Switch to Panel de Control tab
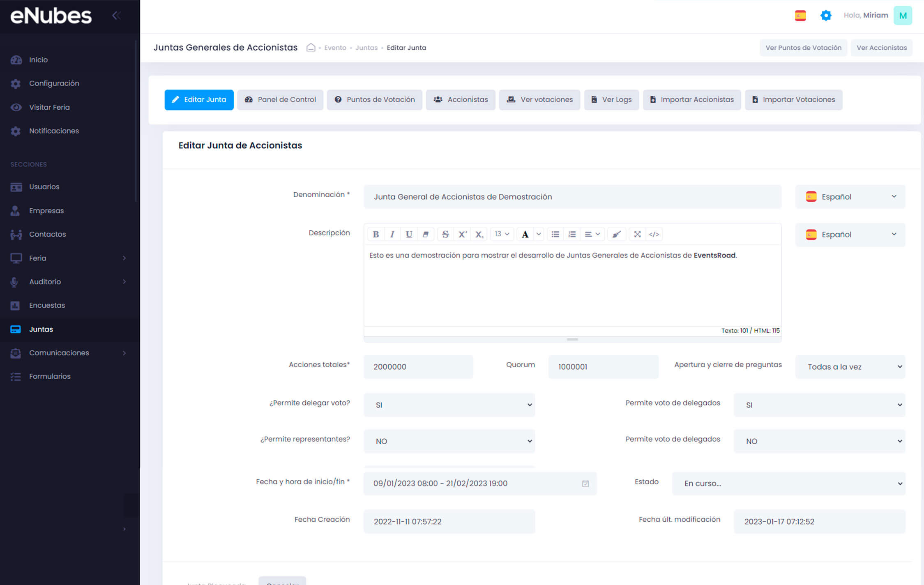The height and width of the screenshot is (585, 924). pyautogui.click(x=280, y=100)
